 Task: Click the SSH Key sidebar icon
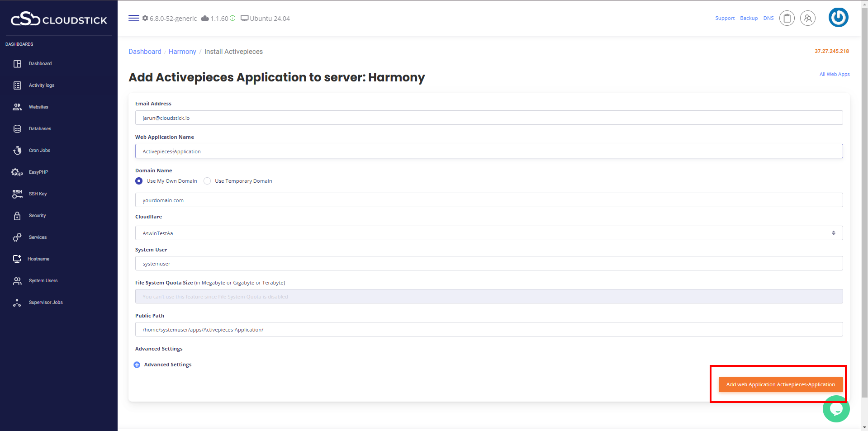[17, 194]
